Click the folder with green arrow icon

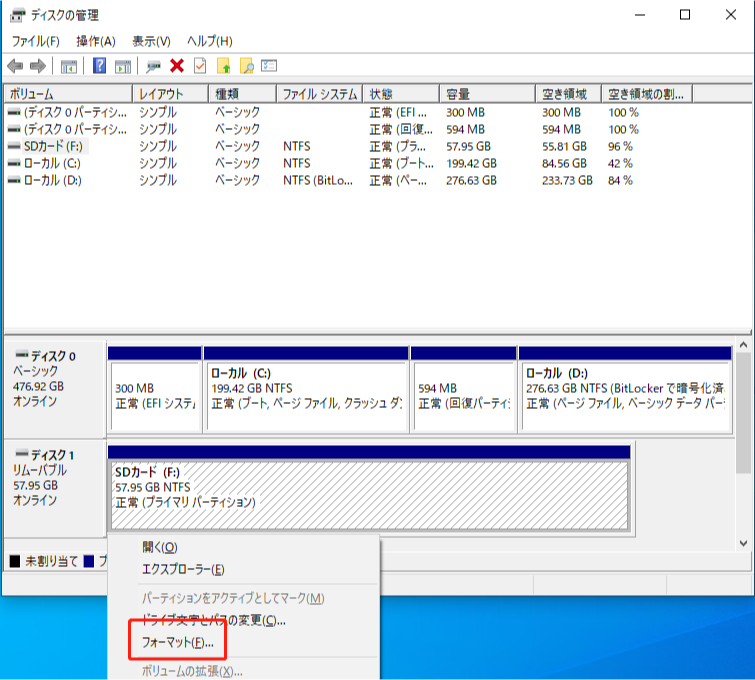coord(224,66)
